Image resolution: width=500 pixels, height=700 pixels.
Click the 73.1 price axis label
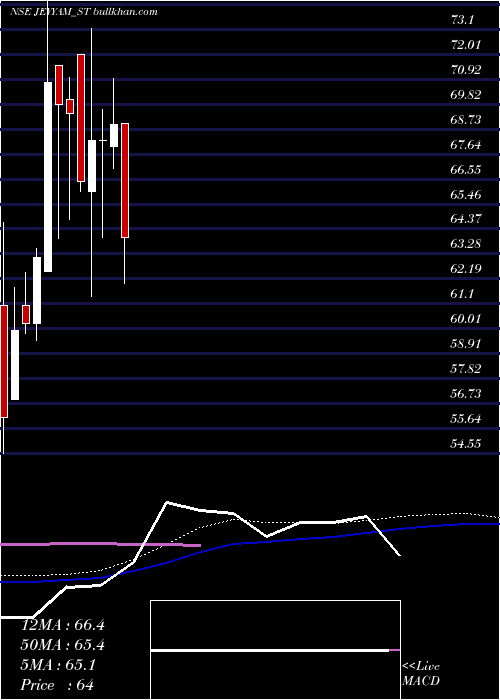[x=462, y=20]
